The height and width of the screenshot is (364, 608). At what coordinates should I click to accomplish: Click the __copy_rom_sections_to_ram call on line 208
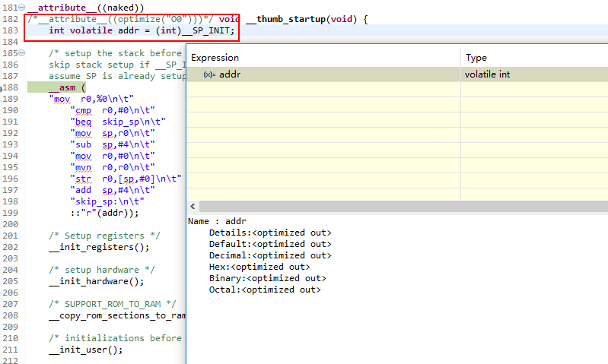117,315
